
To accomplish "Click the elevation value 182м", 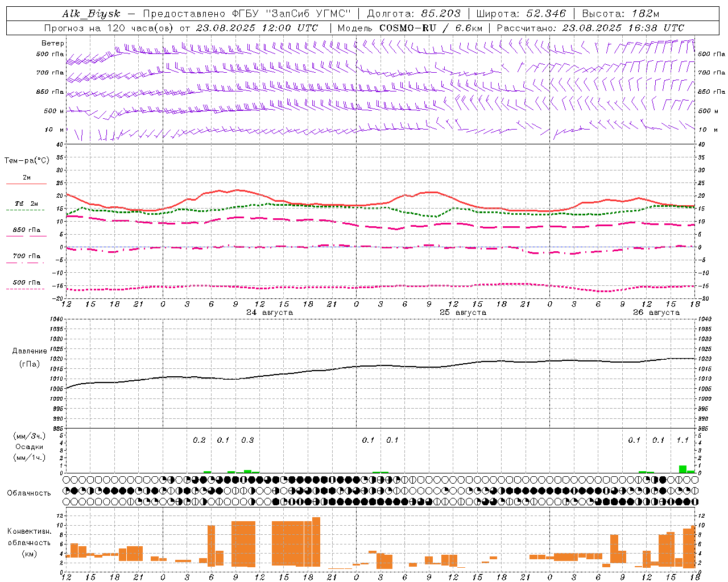I will (x=646, y=14).
